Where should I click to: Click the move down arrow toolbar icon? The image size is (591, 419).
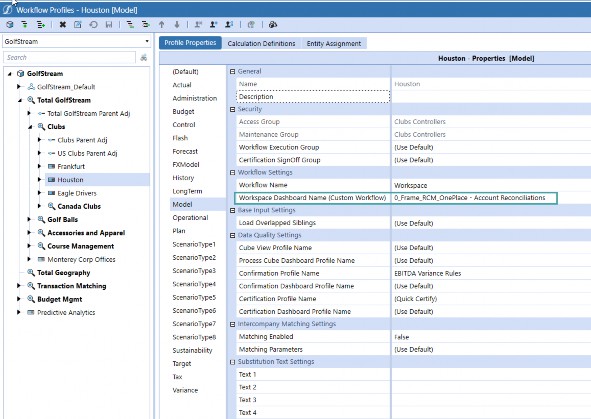pos(177,24)
